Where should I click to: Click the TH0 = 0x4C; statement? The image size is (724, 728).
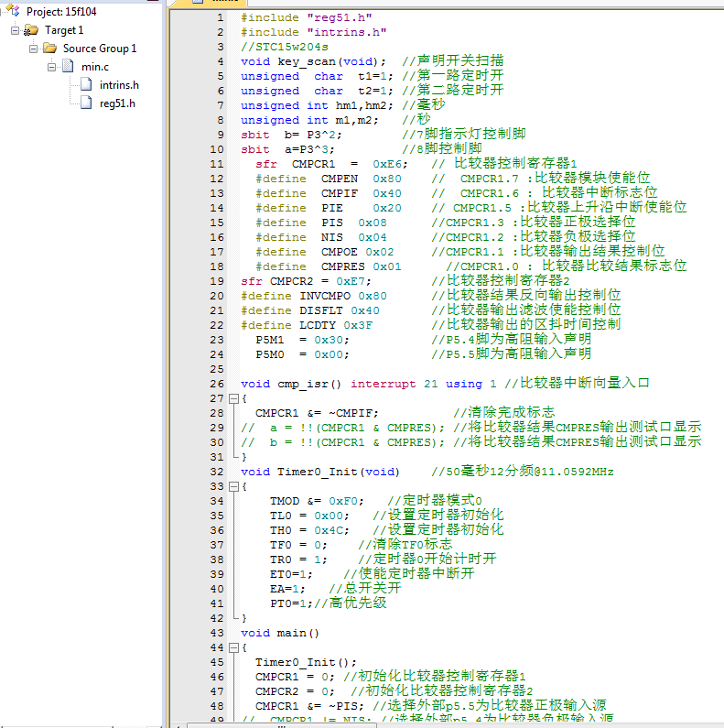pos(309,530)
